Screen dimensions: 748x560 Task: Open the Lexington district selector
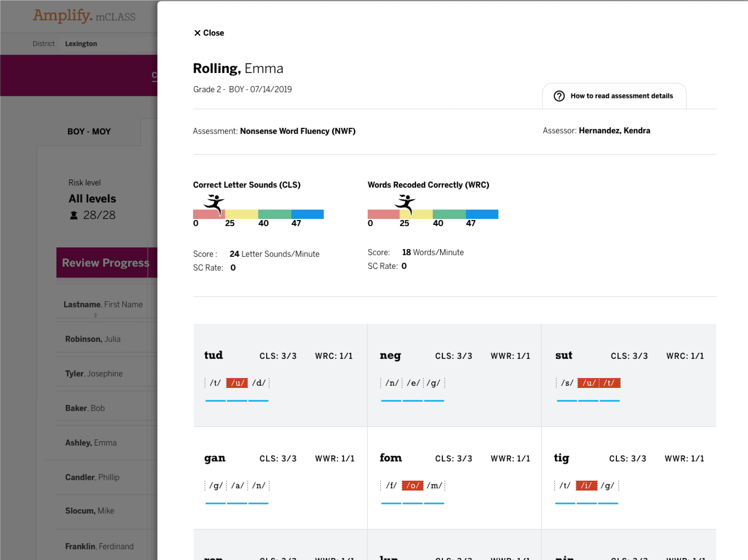click(x=81, y=44)
